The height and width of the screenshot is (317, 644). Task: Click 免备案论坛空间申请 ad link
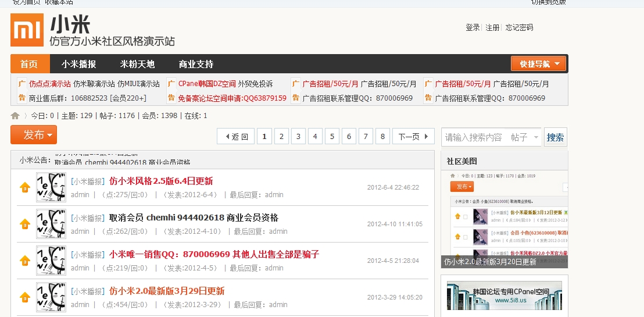(x=232, y=98)
